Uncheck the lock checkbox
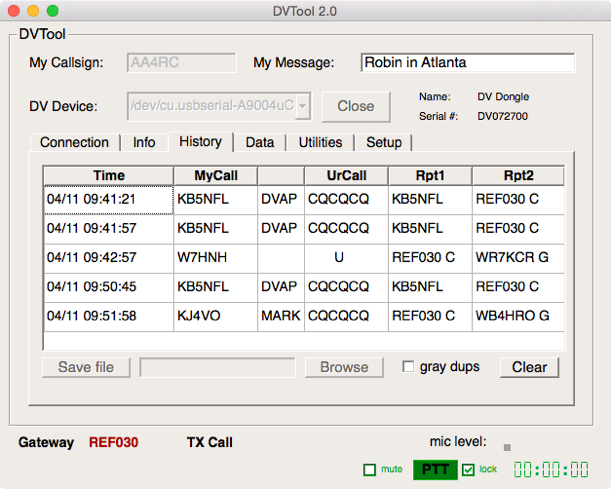611x489 pixels. click(x=469, y=469)
